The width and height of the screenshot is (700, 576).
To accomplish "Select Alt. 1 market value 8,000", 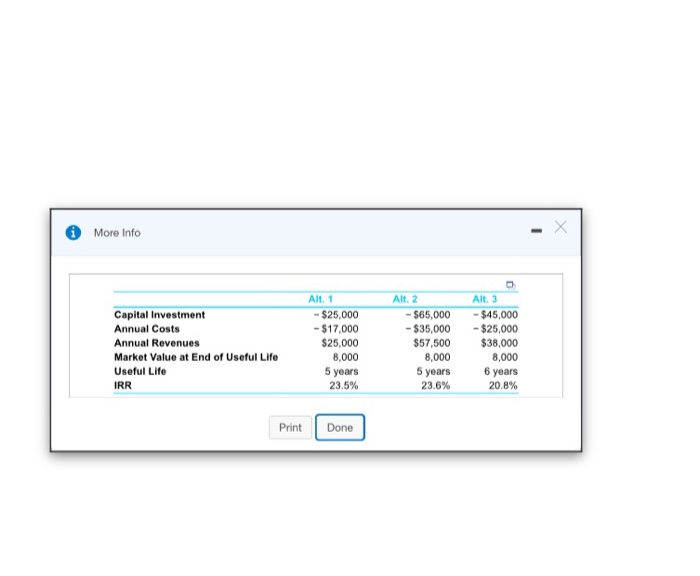I will tap(346, 357).
